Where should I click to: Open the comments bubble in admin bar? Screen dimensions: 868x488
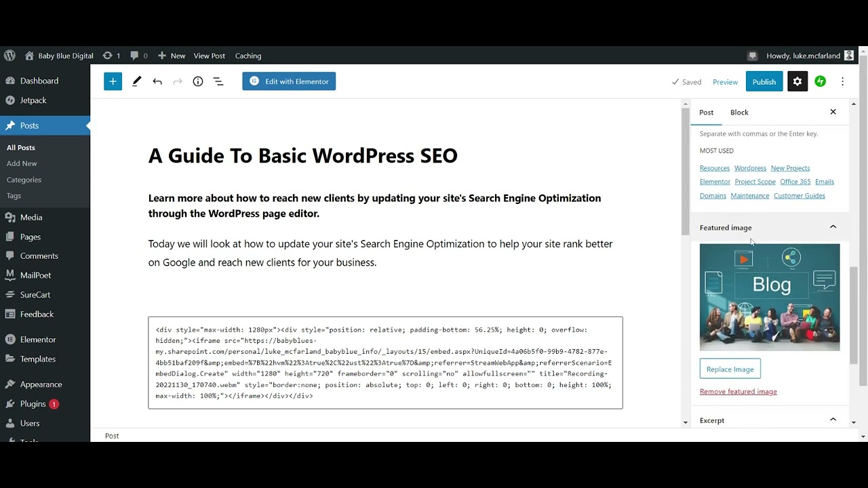click(x=139, y=56)
